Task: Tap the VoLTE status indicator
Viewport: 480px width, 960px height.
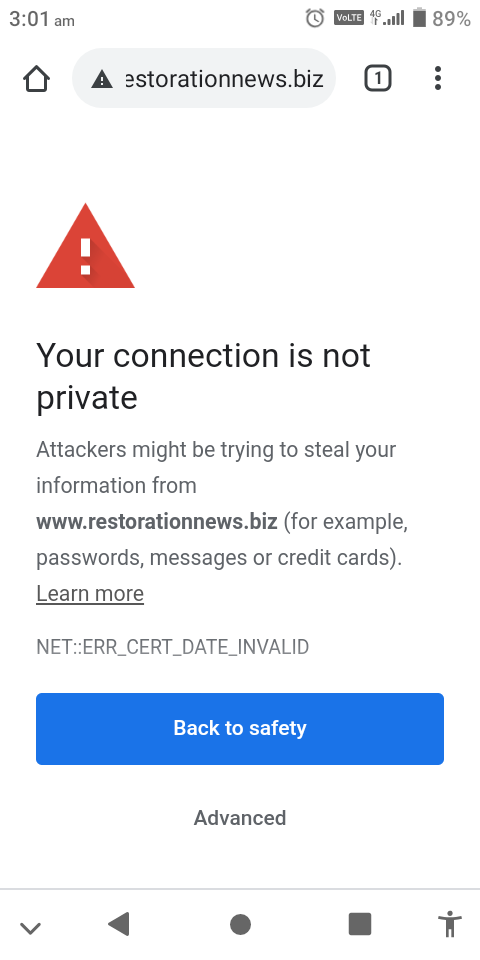Action: pos(348,18)
